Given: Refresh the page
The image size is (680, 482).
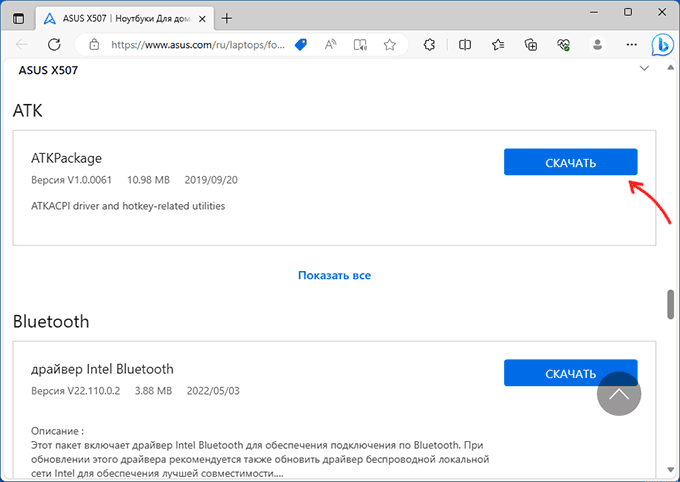Looking at the screenshot, I should point(54,44).
